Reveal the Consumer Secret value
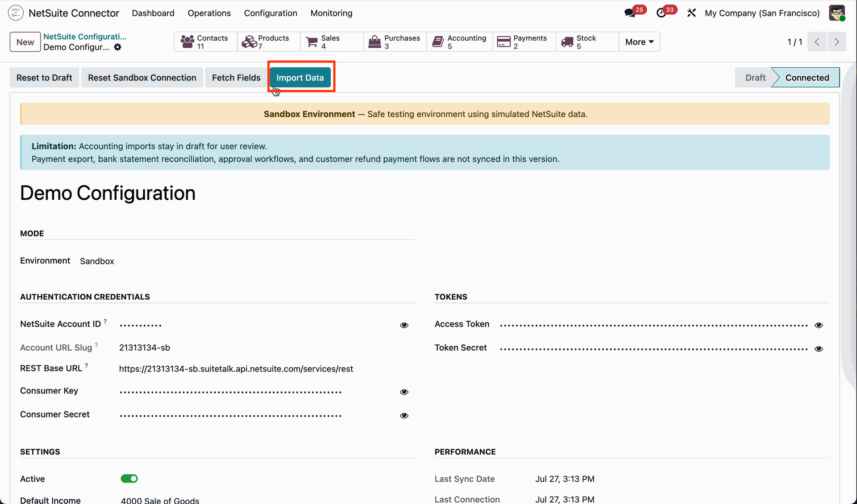Screen dimensions: 857x504 coord(404,416)
